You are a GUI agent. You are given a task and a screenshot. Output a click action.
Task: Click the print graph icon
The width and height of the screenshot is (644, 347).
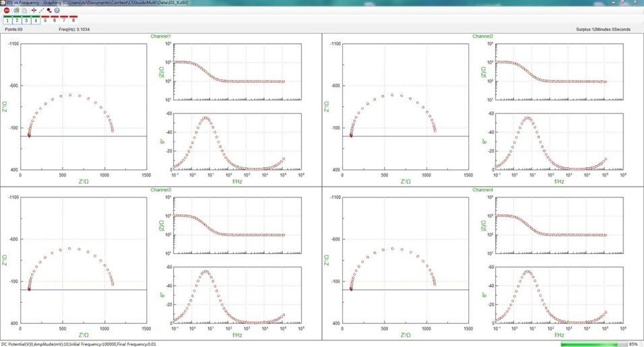pos(16,11)
